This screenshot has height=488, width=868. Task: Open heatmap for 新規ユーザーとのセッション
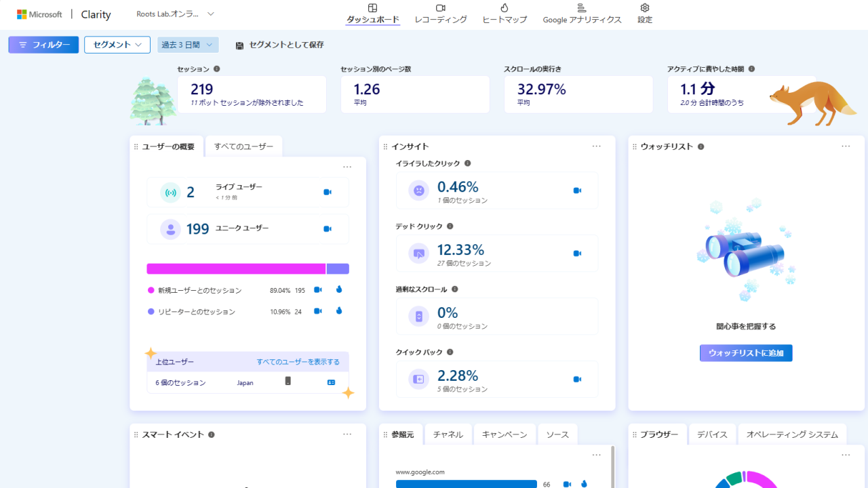tap(339, 289)
